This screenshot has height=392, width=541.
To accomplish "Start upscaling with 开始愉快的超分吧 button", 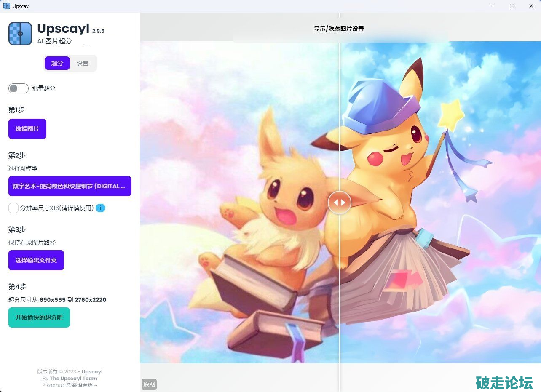I will (x=39, y=317).
